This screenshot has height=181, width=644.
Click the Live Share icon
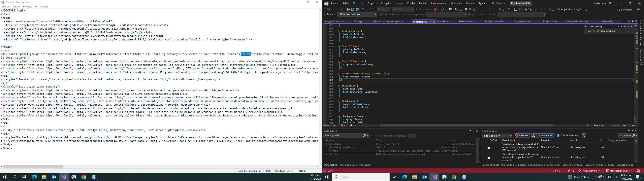[x=624, y=9]
